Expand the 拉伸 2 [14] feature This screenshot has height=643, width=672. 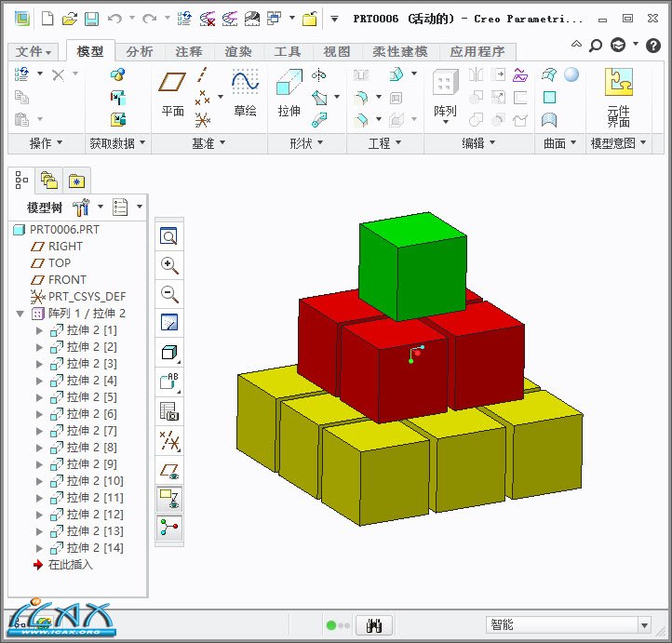(39, 548)
